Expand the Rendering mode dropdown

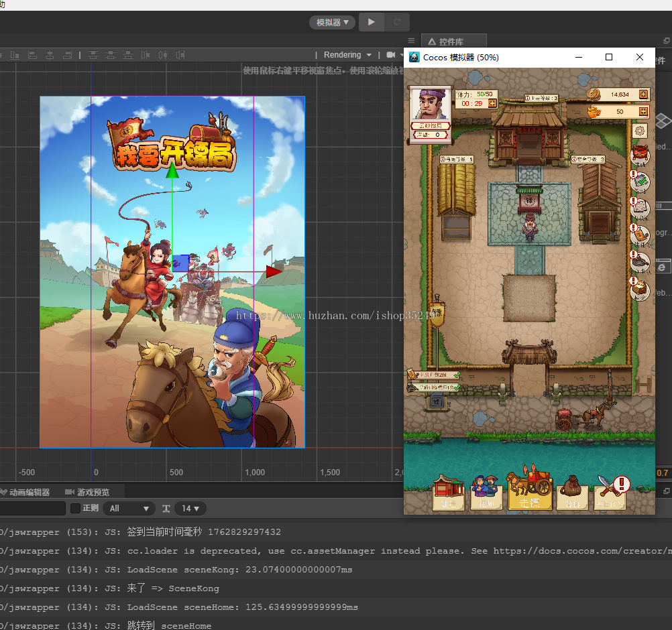click(347, 55)
